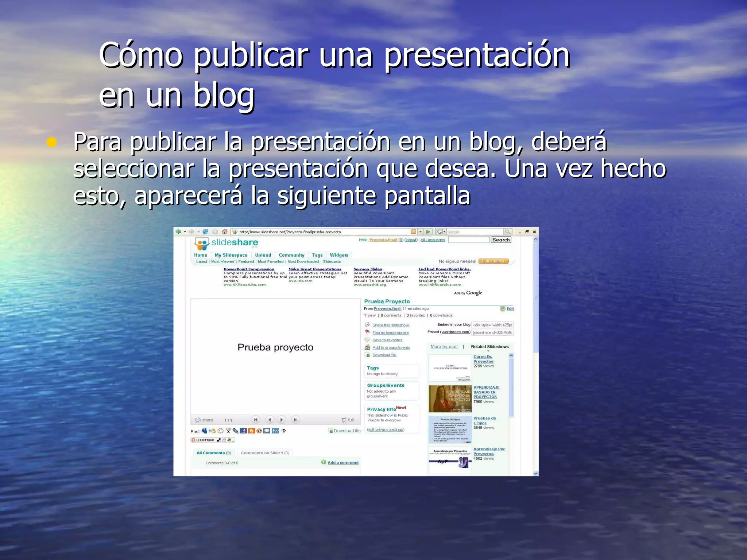
Task: Open the Widgets tab
Action: (339, 255)
